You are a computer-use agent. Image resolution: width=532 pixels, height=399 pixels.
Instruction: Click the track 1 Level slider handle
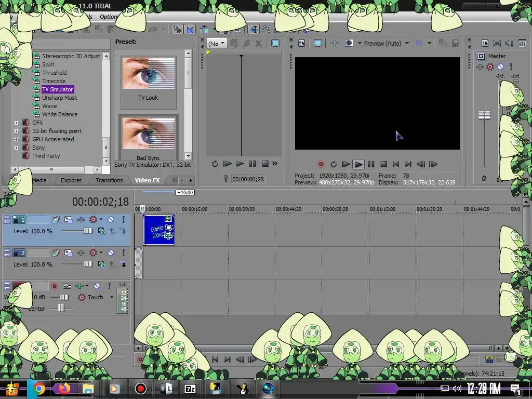[87, 231]
